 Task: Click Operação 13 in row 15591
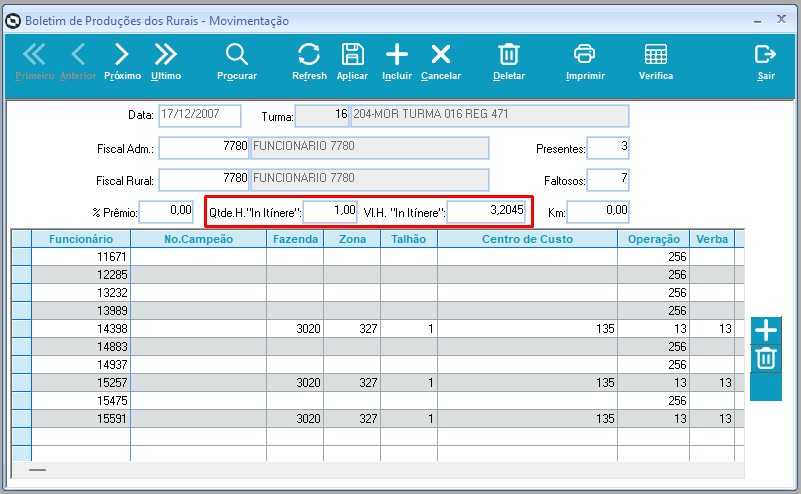coord(653,418)
